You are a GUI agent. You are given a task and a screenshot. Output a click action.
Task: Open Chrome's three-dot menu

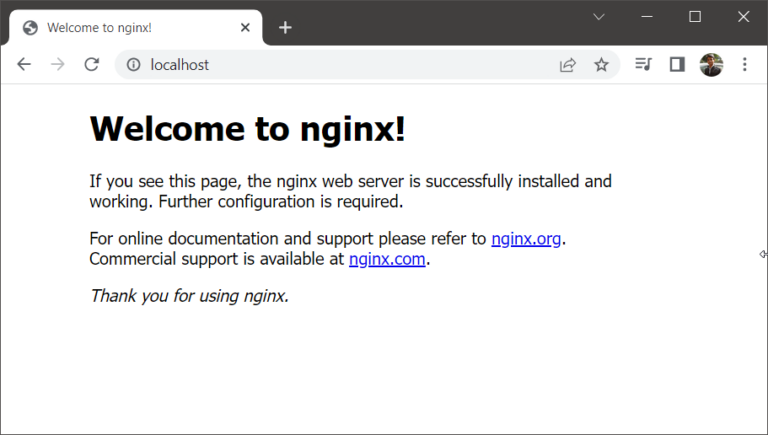744,65
